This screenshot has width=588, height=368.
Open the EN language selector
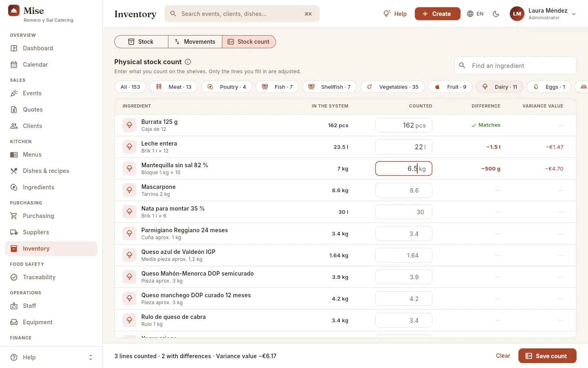tap(475, 14)
